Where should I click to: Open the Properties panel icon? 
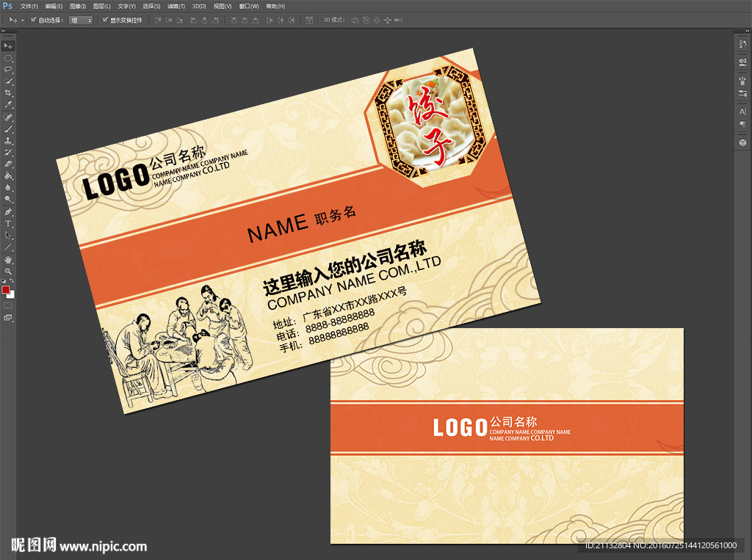click(x=742, y=62)
